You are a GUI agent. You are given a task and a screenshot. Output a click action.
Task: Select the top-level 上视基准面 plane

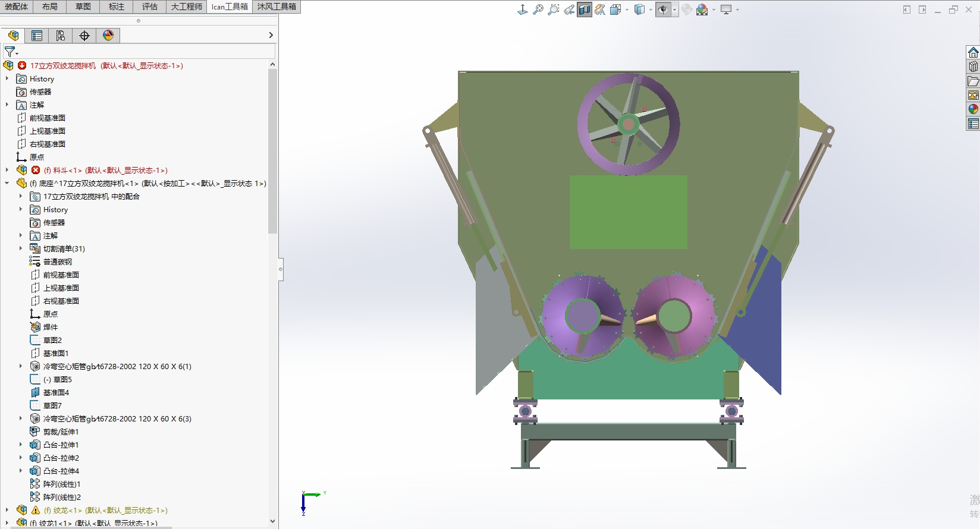click(48, 131)
